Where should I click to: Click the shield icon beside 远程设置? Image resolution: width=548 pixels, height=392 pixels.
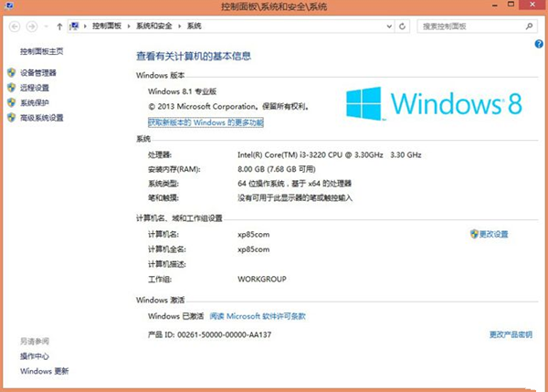click(11, 88)
